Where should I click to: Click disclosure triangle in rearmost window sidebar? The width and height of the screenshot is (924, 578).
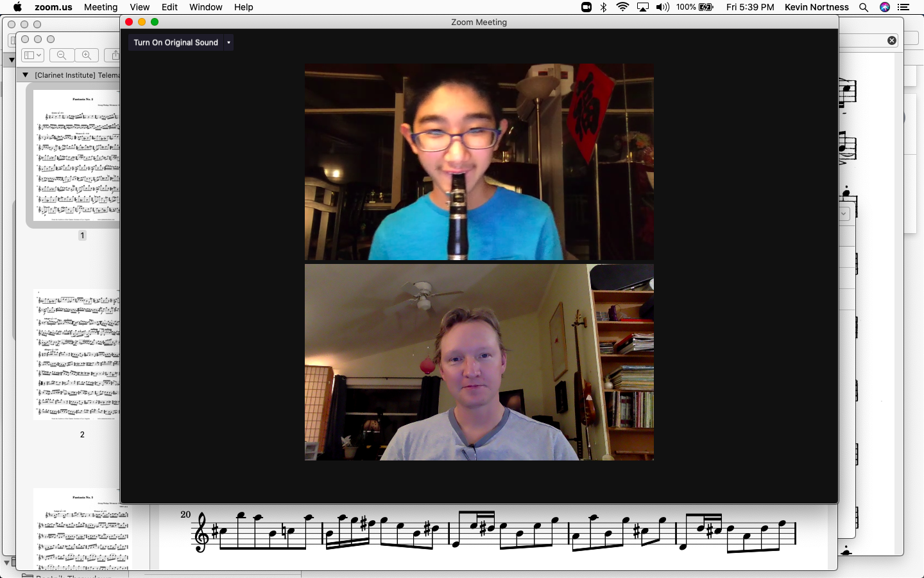(11, 60)
